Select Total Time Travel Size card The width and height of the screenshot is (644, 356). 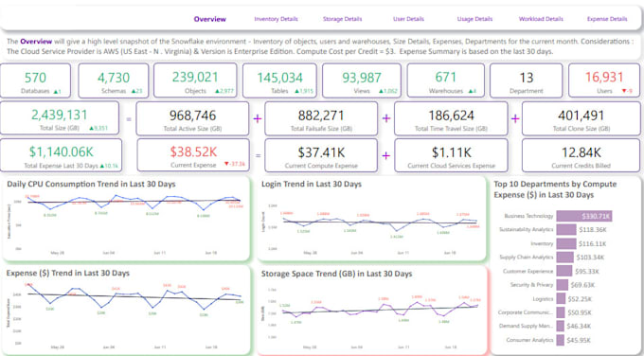451,118
